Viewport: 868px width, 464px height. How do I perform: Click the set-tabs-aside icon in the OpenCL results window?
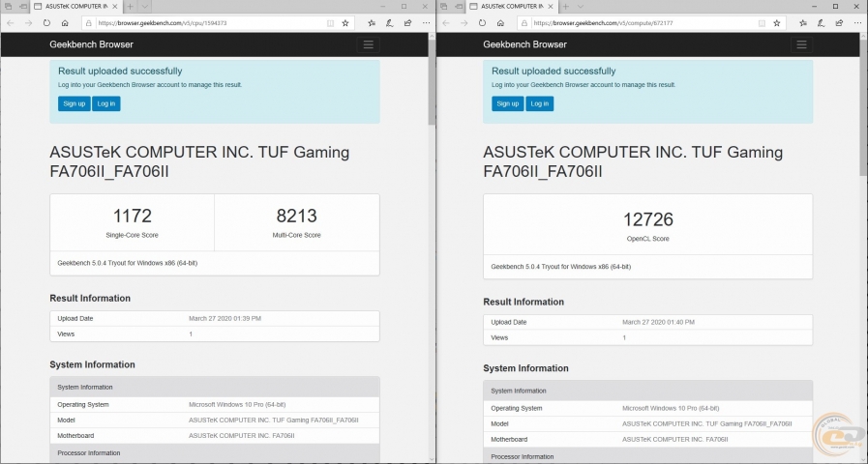click(x=444, y=7)
